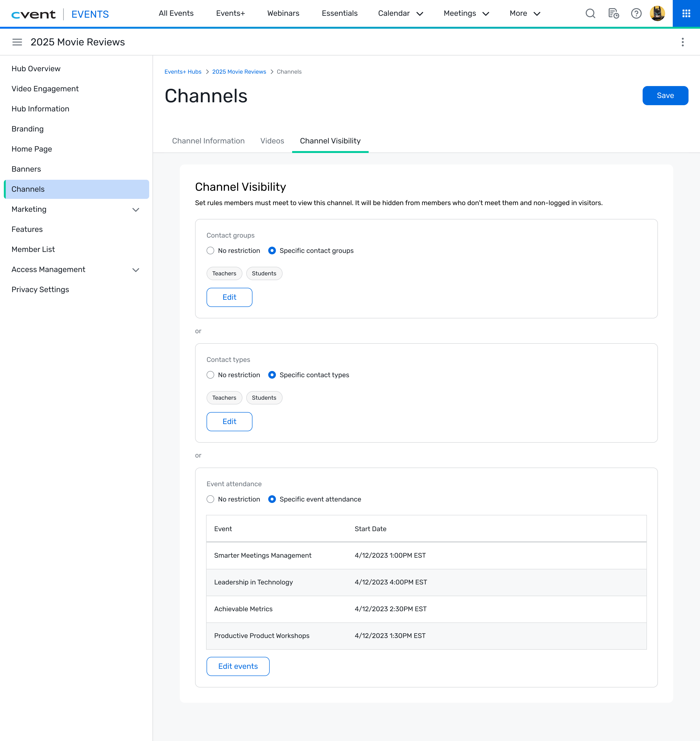Click the Cvent logo
Screen dimensions: 700x741
click(x=33, y=15)
